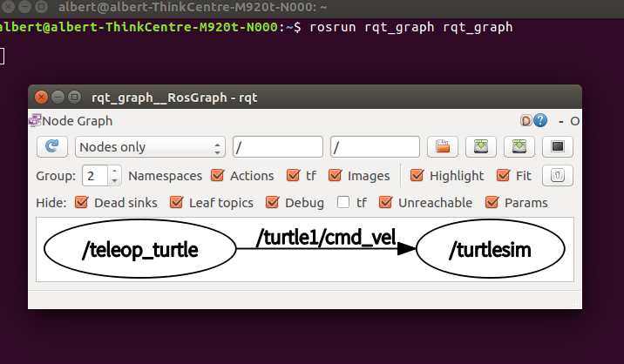Select the /turtlesim node

(491, 249)
